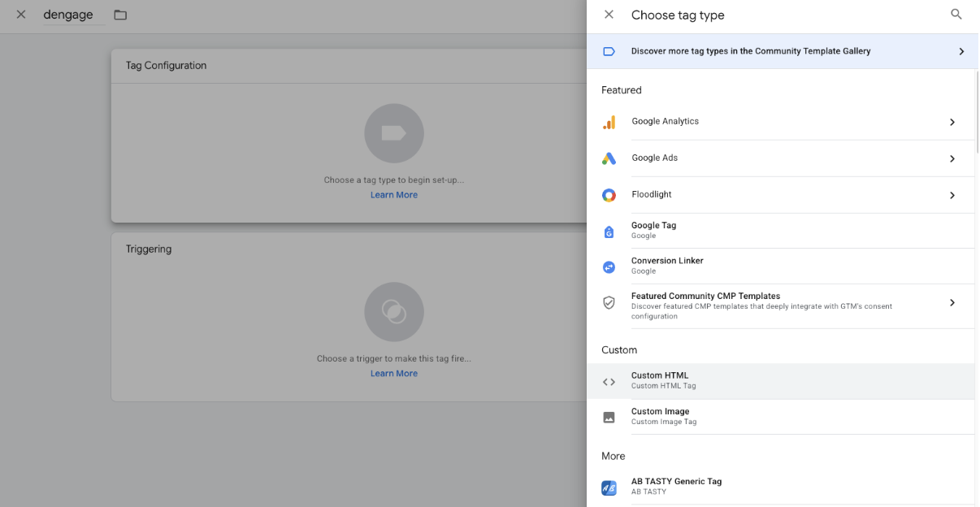Click the Conversion Linker icon

click(609, 266)
